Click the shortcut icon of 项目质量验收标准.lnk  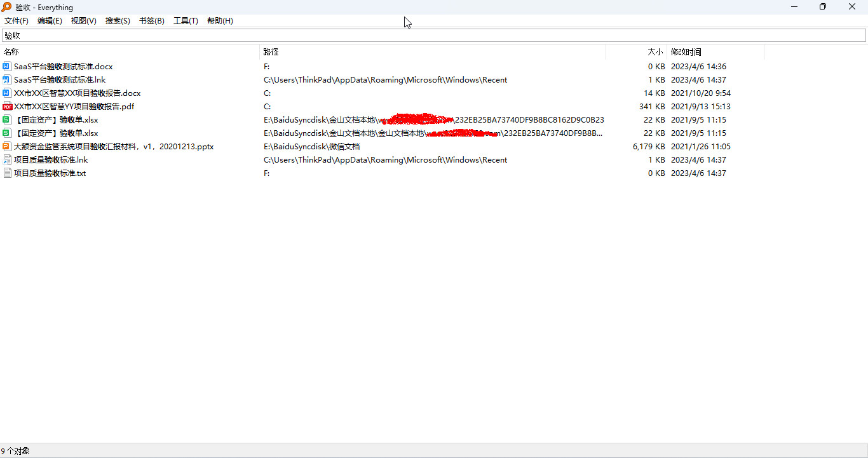tap(7, 160)
